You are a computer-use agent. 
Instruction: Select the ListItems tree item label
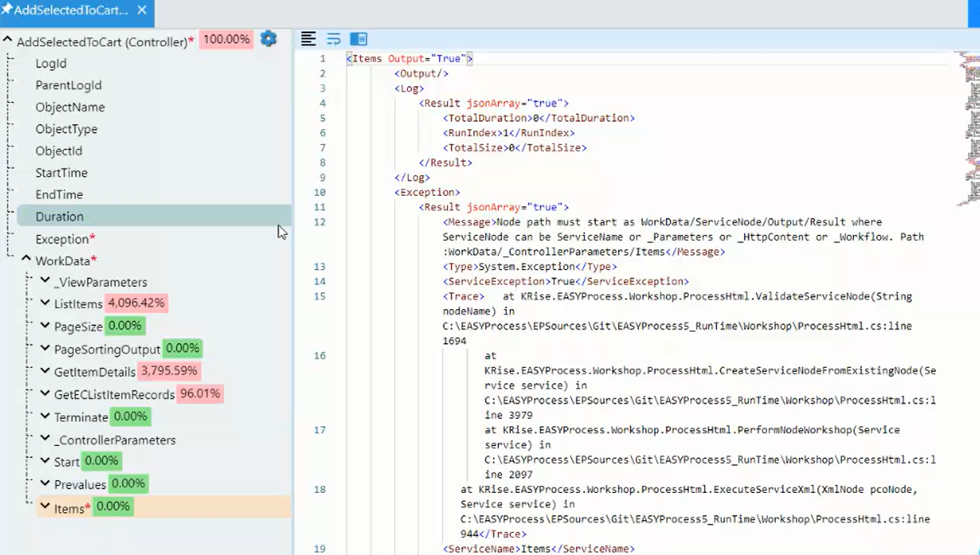pyautogui.click(x=78, y=304)
